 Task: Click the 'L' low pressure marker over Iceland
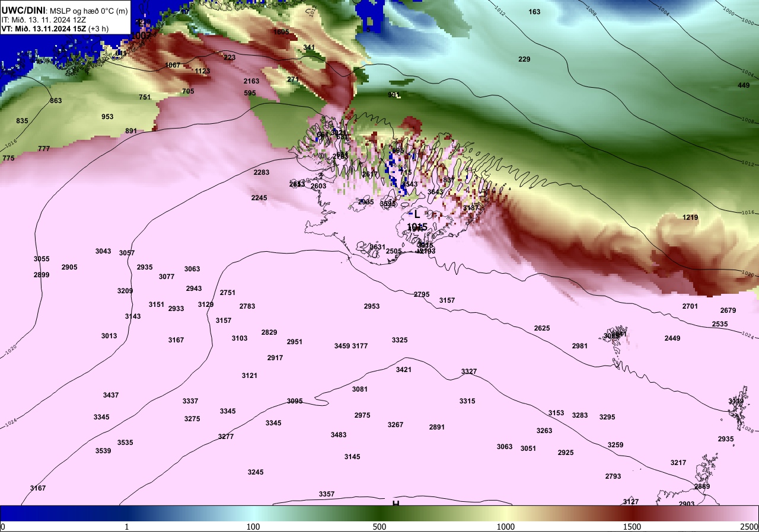[x=417, y=214]
